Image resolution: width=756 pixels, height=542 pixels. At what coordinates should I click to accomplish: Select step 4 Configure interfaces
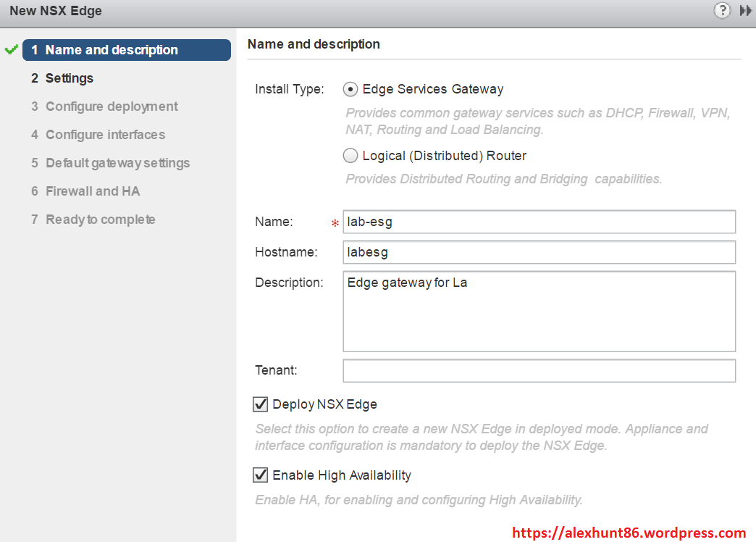point(105,135)
